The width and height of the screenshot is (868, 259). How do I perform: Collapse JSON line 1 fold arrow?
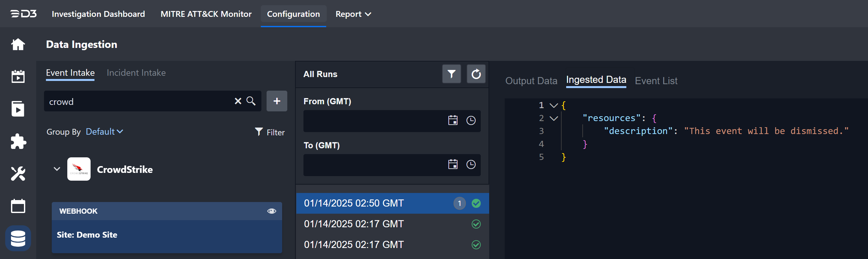point(553,106)
